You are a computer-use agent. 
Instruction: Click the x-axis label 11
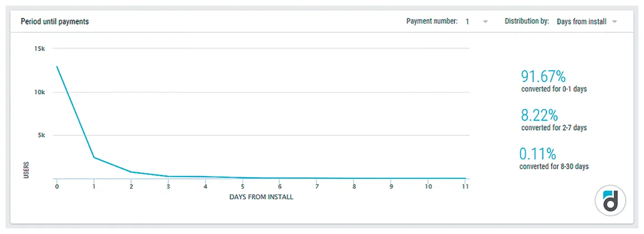[x=465, y=187]
